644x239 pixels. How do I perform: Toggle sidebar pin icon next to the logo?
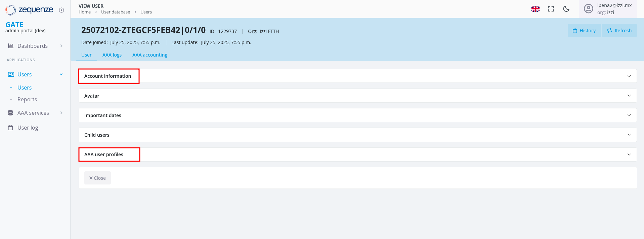61,10
